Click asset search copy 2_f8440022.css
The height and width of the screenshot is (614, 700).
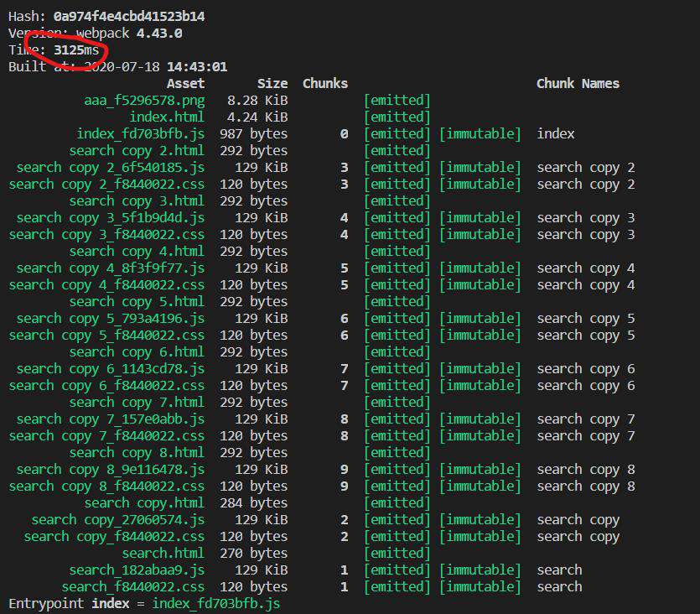click(x=106, y=184)
